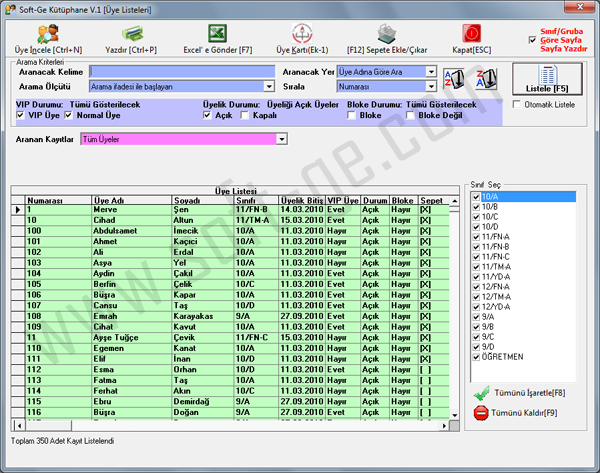The width and height of the screenshot is (600, 473).
Task: Uncheck ÖĞRETMEN group checkbox
Action: pyautogui.click(x=476, y=357)
